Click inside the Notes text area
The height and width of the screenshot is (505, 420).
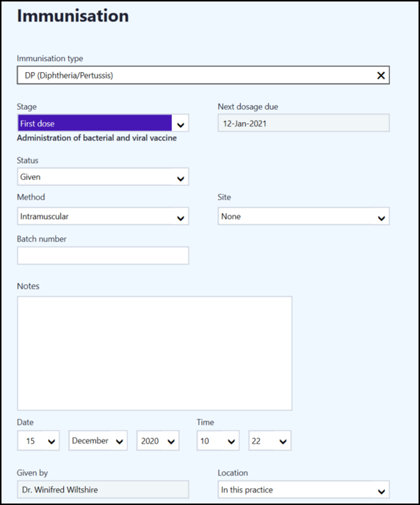(155, 354)
